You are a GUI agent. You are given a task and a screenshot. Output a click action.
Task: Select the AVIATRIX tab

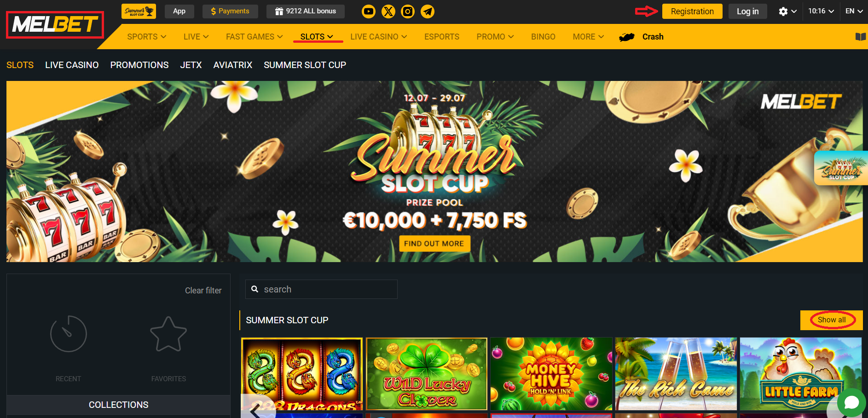coord(233,65)
